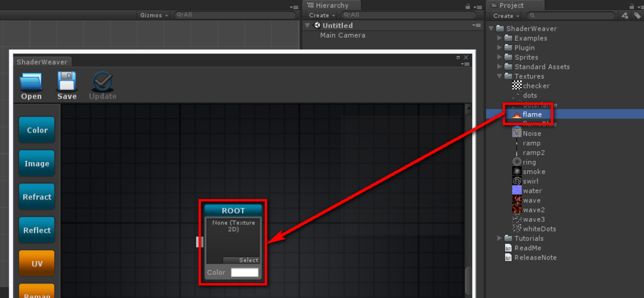This screenshot has width=644, height=298.
Task: Click the ring texture icon
Action: 517,162
